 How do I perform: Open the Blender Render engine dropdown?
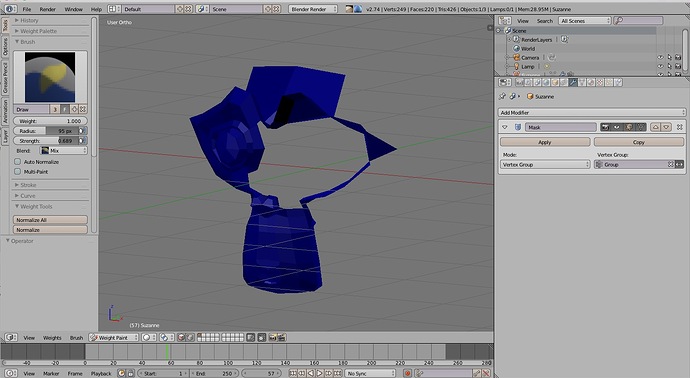pos(313,9)
